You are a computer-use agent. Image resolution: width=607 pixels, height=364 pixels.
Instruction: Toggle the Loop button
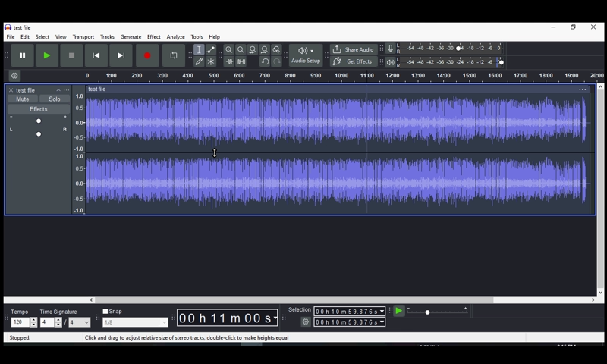pos(174,55)
